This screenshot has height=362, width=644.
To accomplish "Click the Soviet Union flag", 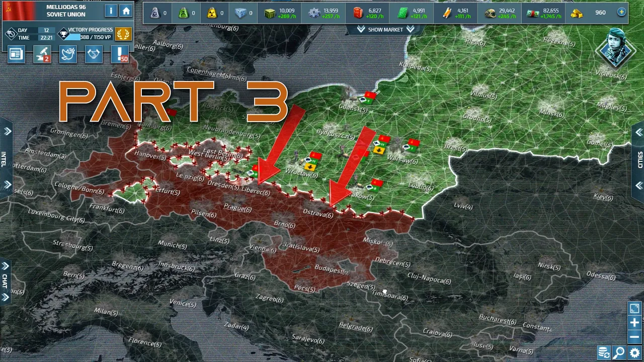I will tap(19, 11).
